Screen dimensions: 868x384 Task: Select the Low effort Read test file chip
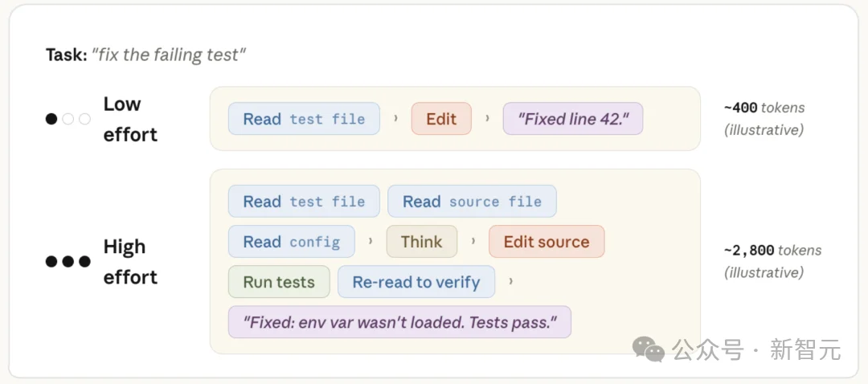[304, 118]
